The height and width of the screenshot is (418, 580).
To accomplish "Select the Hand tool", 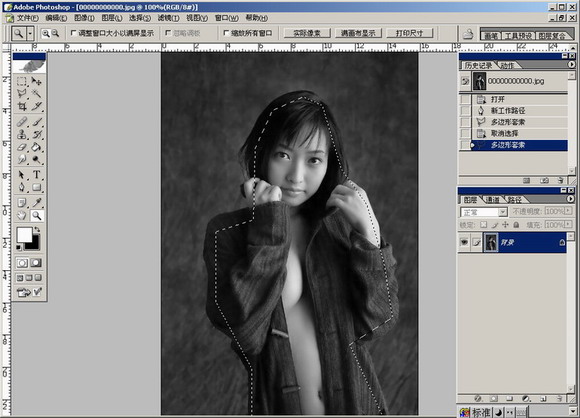I will click(22, 215).
